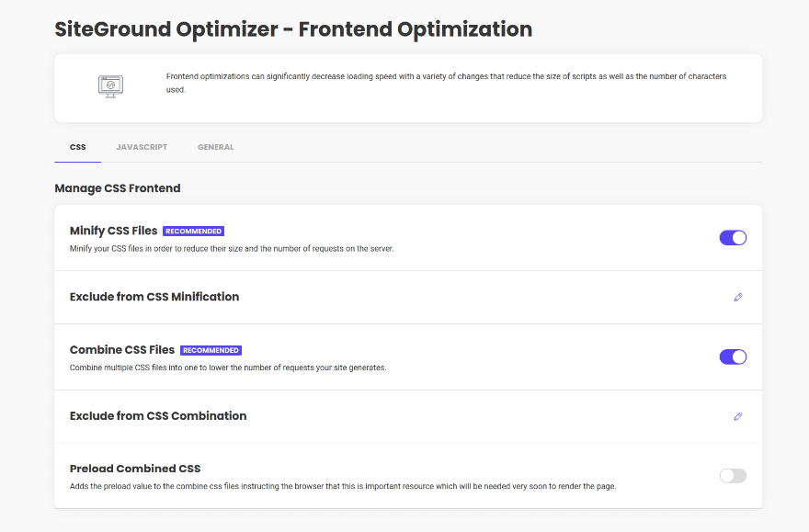This screenshot has width=809, height=532.
Task: Enable the Preload Combined CSS toggle
Action: click(733, 475)
